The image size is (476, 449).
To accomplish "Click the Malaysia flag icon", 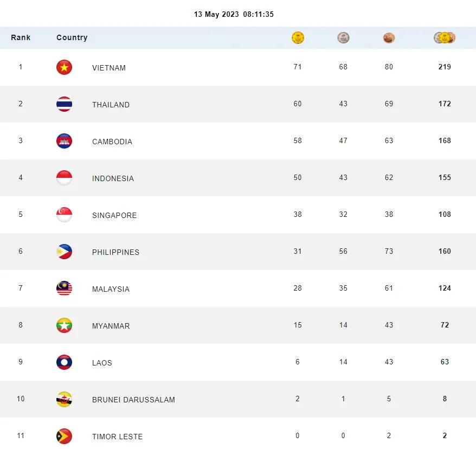I will [x=64, y=288].
